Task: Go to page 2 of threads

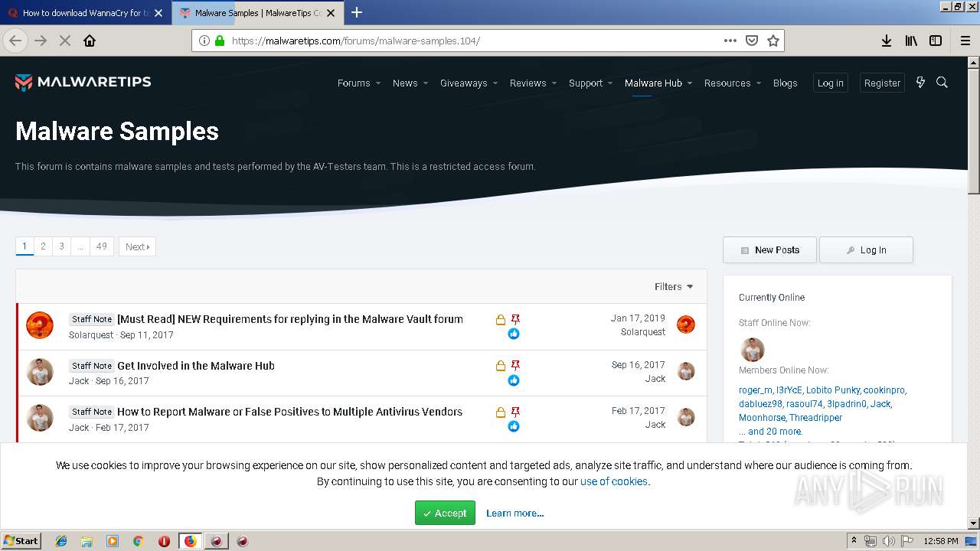Action: tap(43, 246)
